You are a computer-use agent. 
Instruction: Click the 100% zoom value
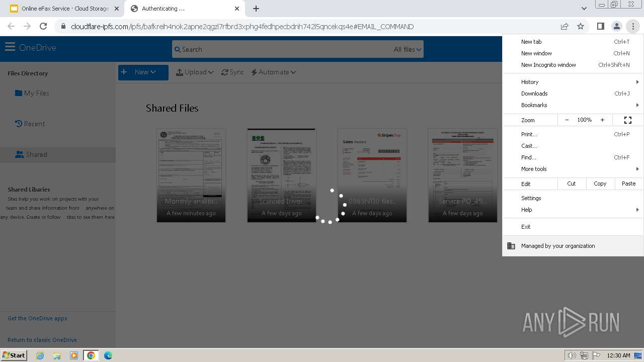point(584,120)
